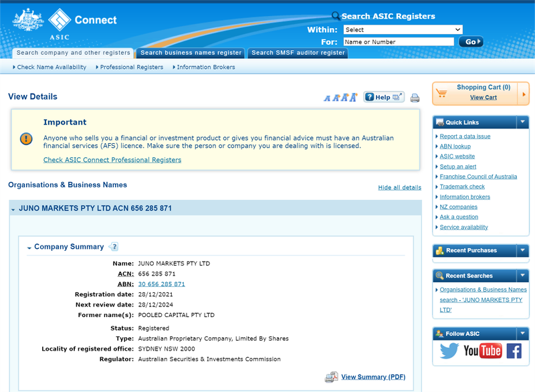Collapse the Recent Purchases panel
Screen dimensions: 535x392
pyautogui.click(x=522, y=250)
